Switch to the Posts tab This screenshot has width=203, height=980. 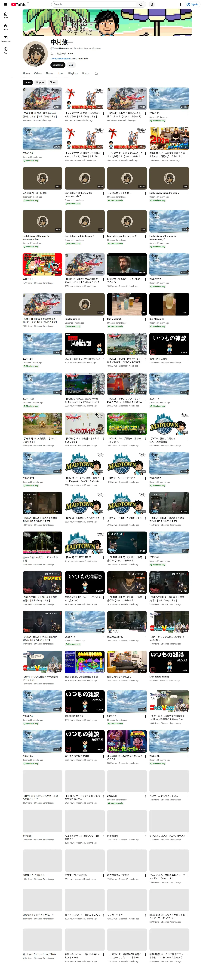86,73
